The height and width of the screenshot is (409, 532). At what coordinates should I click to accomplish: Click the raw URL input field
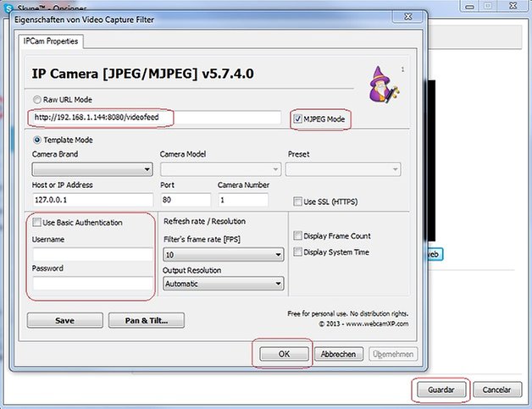157,118
